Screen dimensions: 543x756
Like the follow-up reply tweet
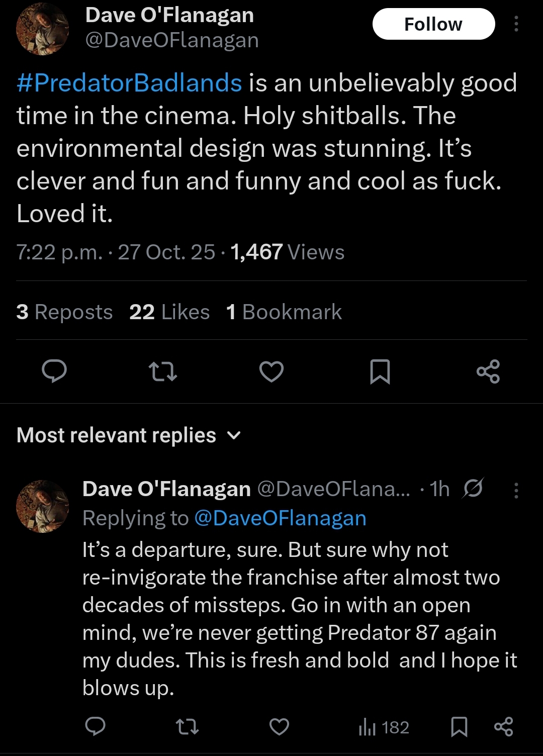tap(280, 727)
